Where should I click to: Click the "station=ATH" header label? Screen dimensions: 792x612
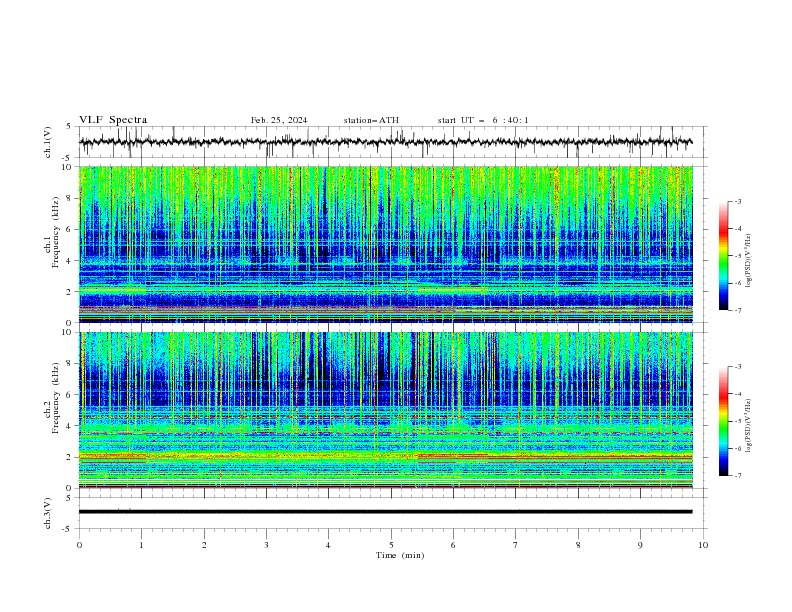371,120
